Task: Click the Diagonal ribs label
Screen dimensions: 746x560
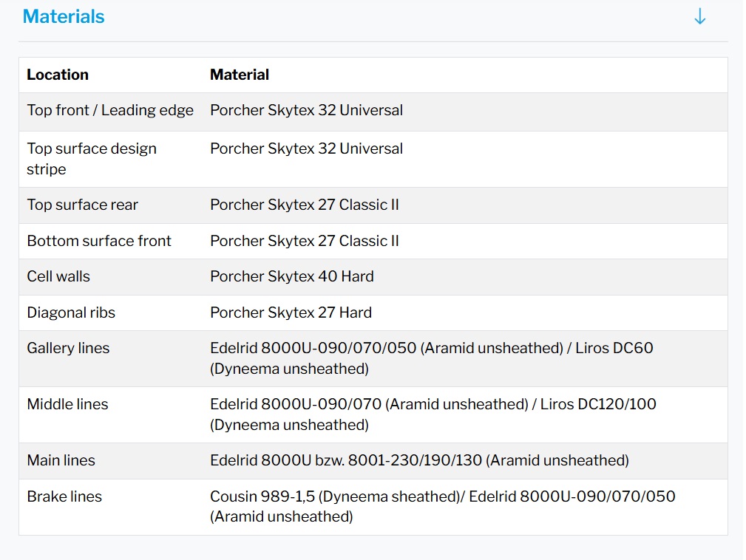Action: [x=71, y=313]
